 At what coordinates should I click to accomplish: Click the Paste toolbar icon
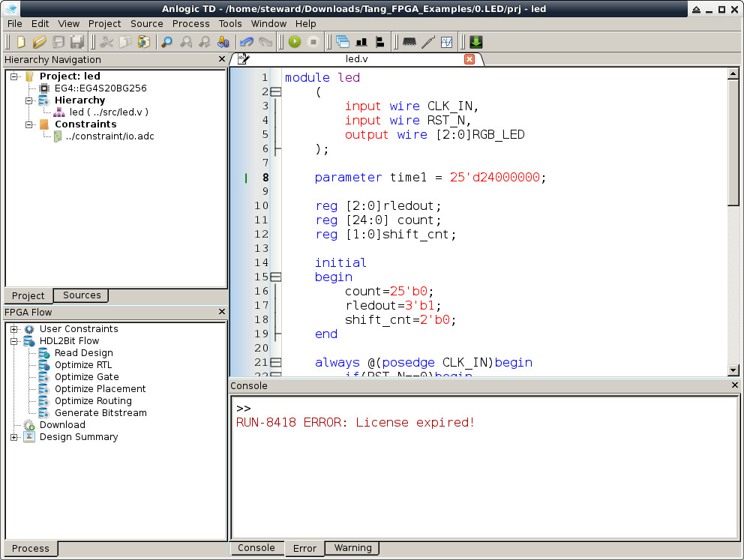(144, 42)
